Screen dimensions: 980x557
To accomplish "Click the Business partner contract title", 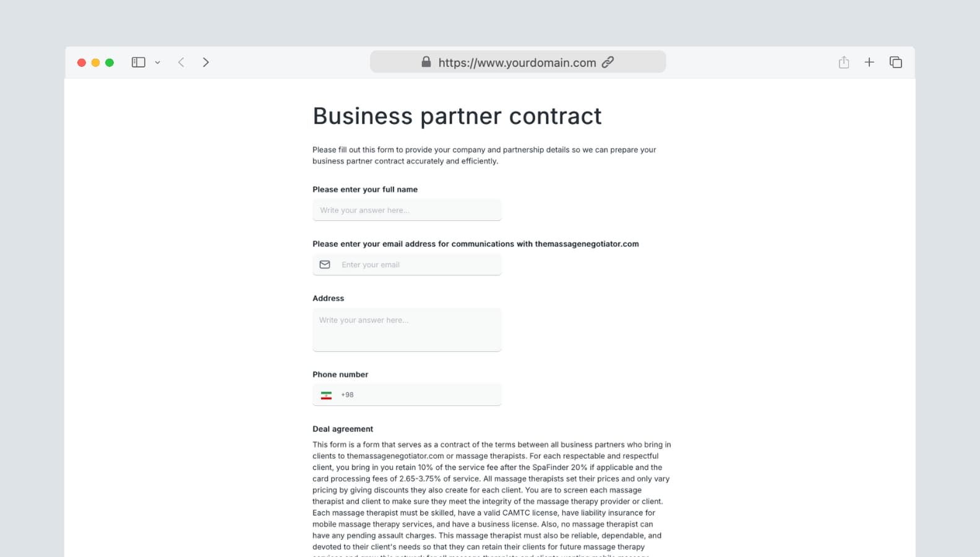I will click(457, 116).
